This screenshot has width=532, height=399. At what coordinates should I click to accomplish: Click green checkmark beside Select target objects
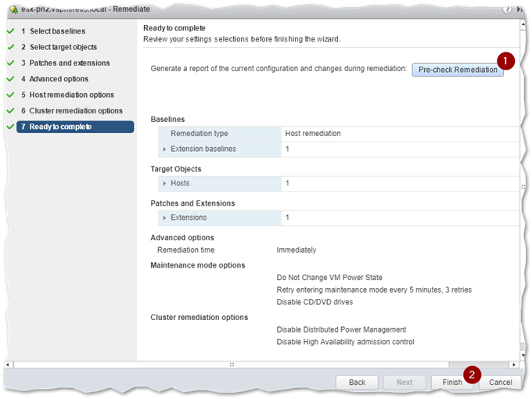pyautogui.click(x=10, y=47)
